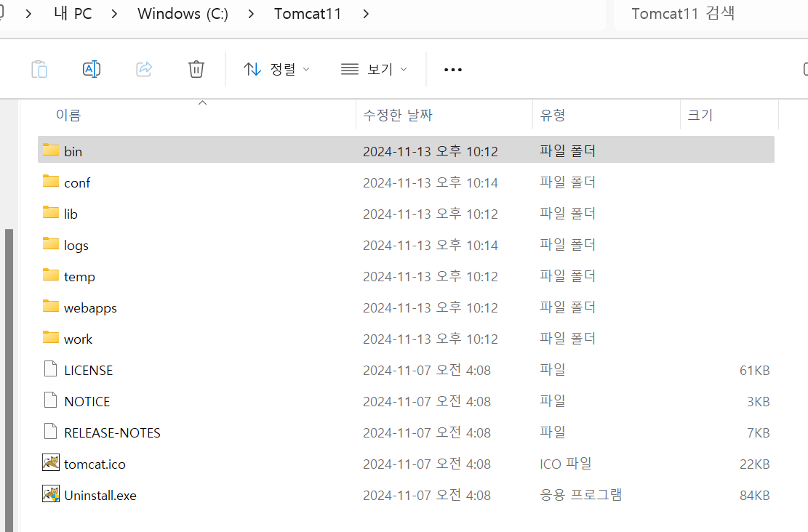Viewport: 808px width, 532px height.
Task: Click the Rename toolbar icon
Action: tap(92, 69)
